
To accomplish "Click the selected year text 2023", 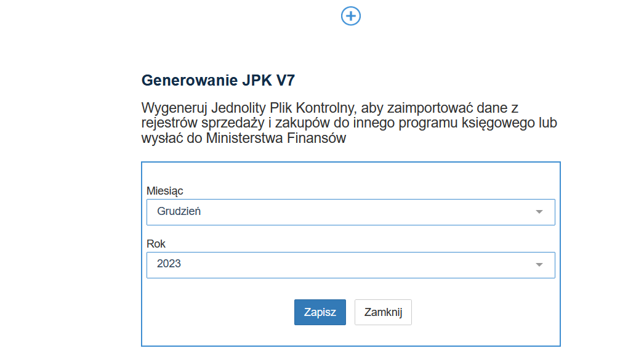I will click(169, 264).
